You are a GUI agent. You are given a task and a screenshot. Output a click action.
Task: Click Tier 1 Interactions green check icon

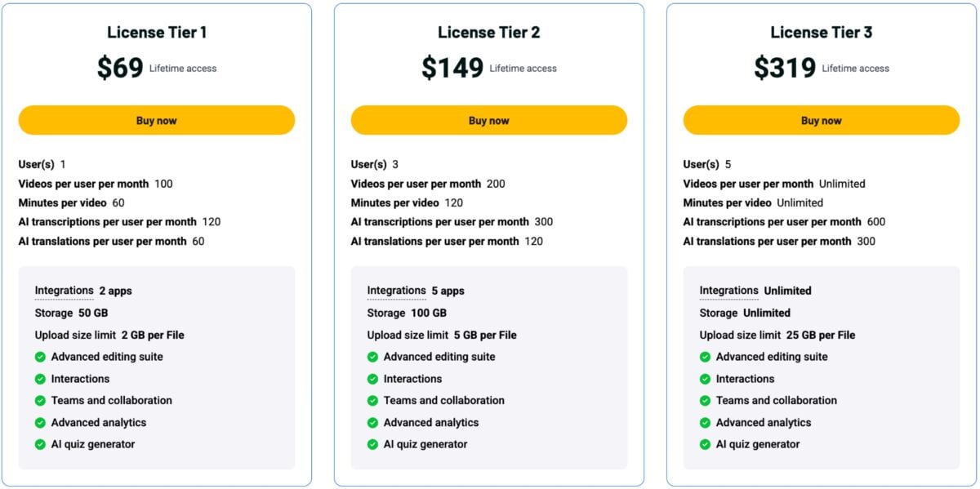(40, 379)
